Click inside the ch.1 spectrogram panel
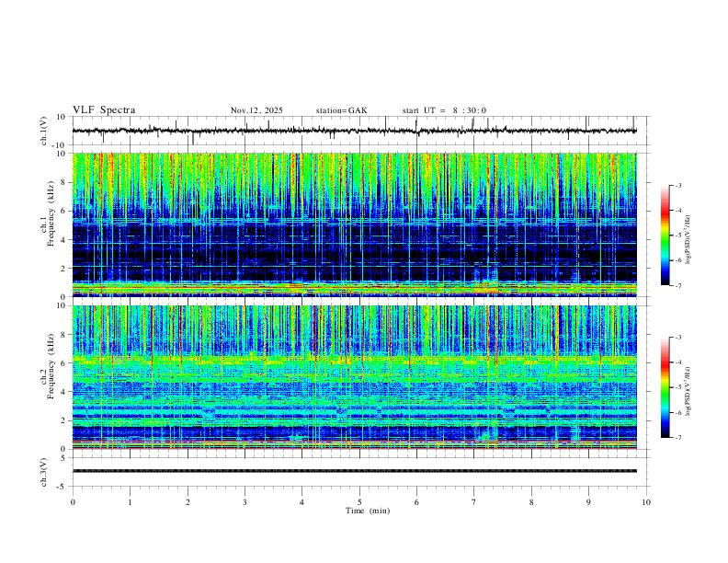 [x=354, y=224]
